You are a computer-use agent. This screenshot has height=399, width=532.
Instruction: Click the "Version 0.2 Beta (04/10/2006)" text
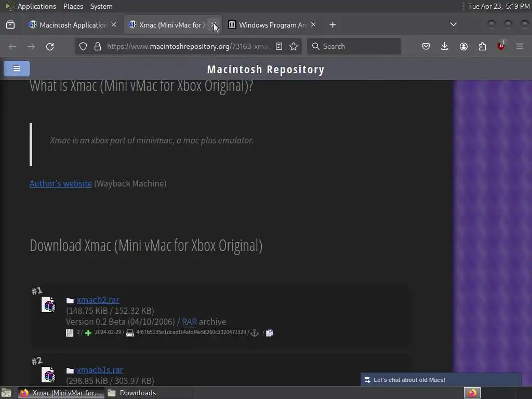(121, 322)
